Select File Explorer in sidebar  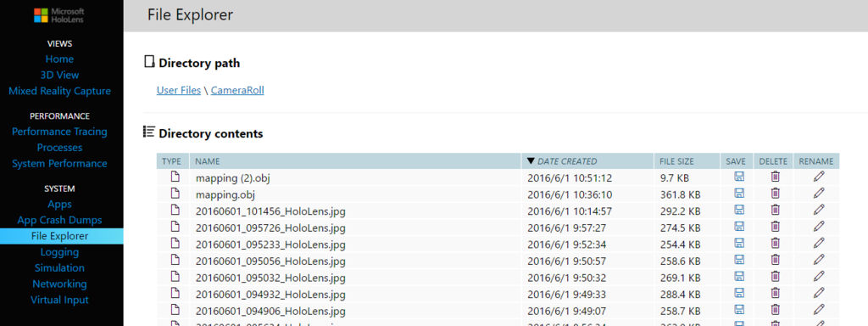tap(60, 236)
